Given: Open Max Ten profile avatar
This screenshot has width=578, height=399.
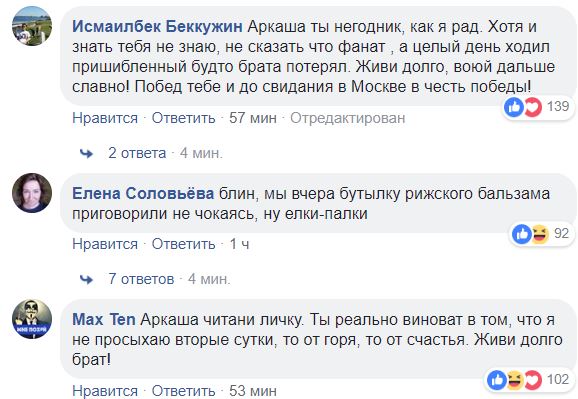Looking at the screenshot, I should [x=32, y=319].
